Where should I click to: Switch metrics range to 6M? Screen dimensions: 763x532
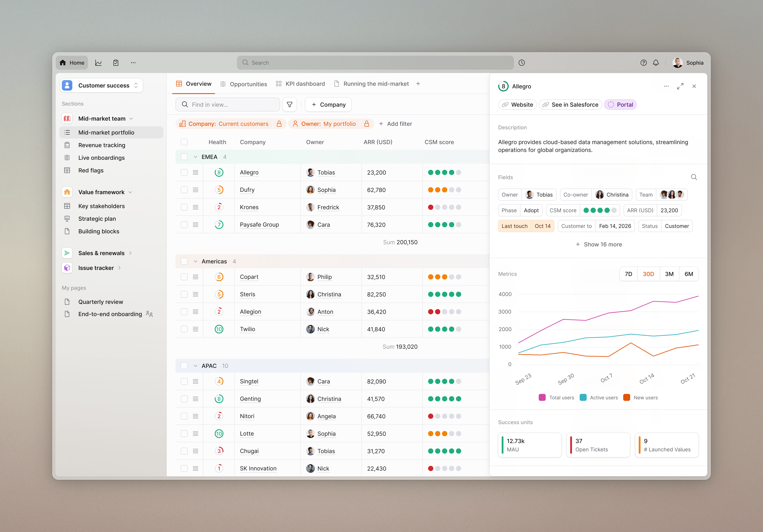pos(689,273)
